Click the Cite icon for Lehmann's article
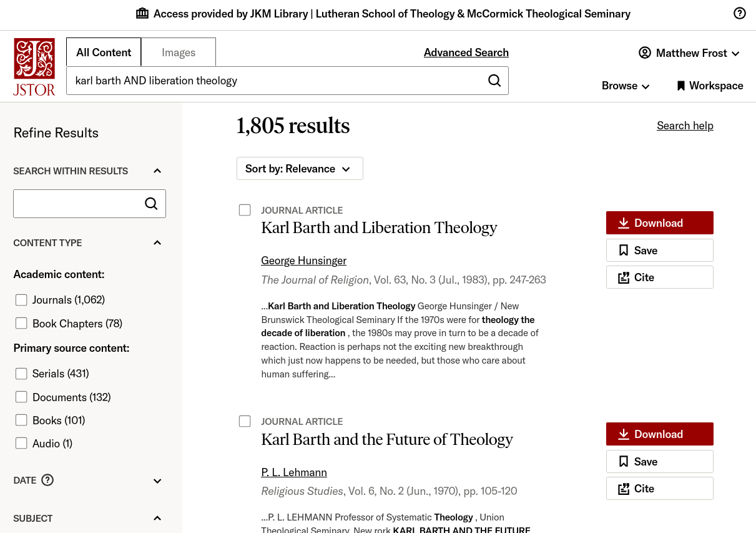 [624, 488]
